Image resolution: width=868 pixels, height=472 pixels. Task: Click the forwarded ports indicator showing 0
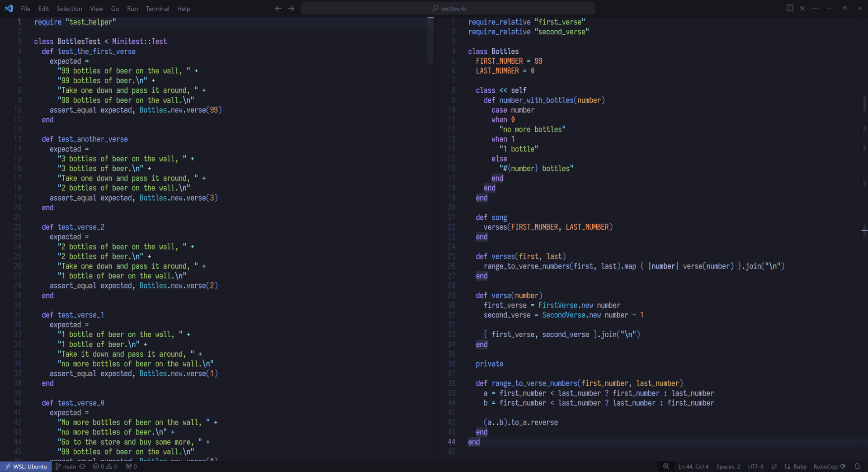click(131, 467)
